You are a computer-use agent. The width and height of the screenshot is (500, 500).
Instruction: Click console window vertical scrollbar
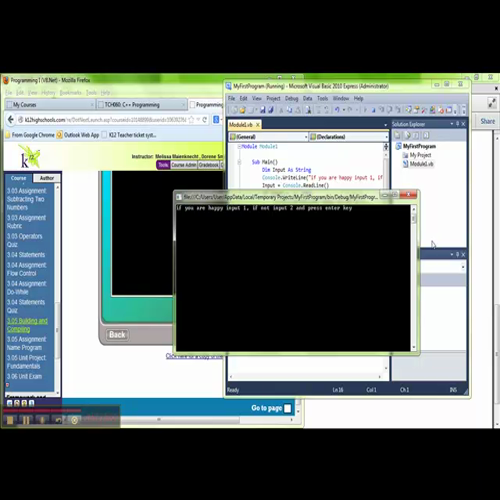414,278
